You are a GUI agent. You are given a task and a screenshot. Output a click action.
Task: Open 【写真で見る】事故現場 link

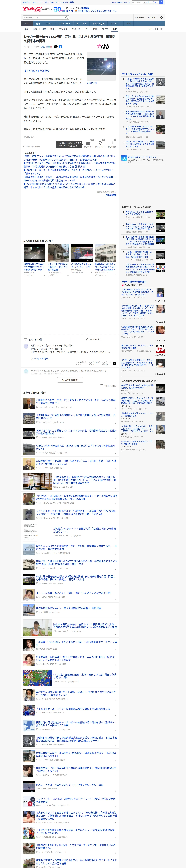click(x=37, y=71)
